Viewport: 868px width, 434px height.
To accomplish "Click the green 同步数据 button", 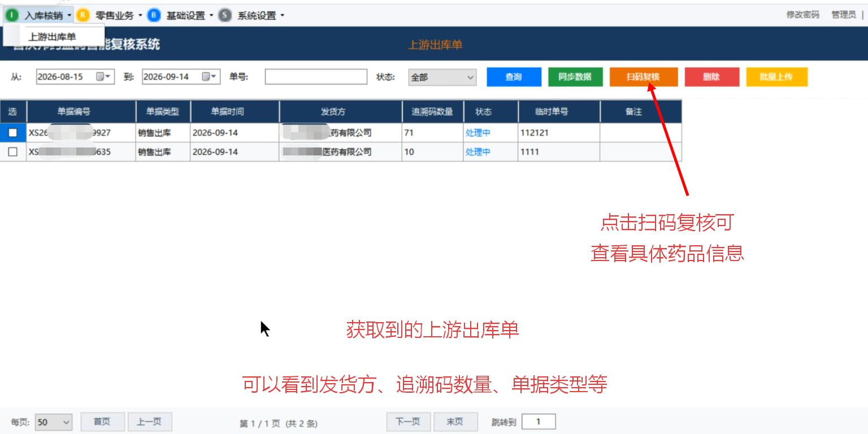I will [576, 77].
